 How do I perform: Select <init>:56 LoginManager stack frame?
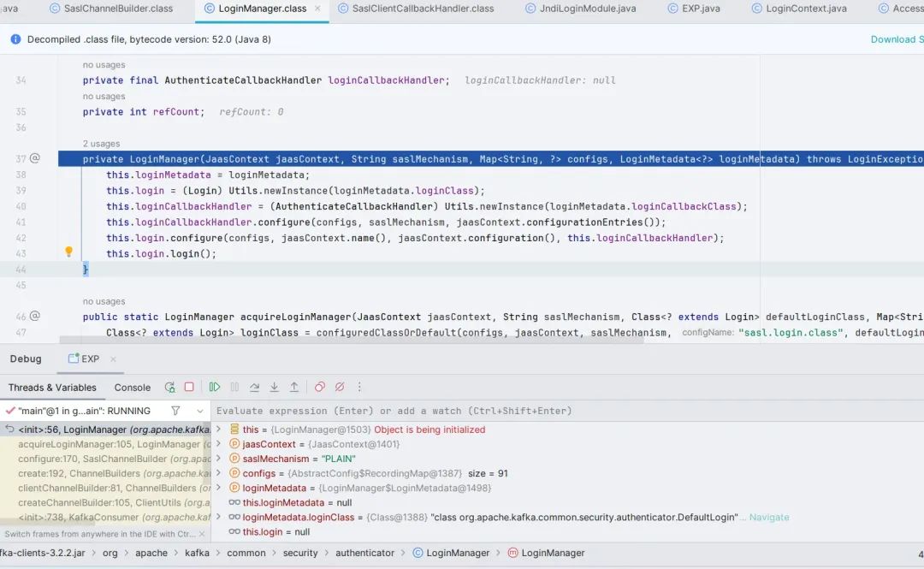click(x=105, y=430)
